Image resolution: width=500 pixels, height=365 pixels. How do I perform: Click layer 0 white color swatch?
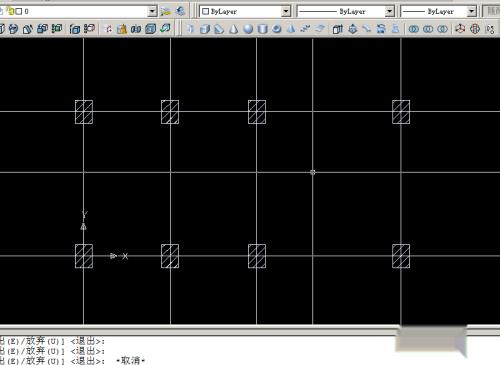click(x=19, y=11)
